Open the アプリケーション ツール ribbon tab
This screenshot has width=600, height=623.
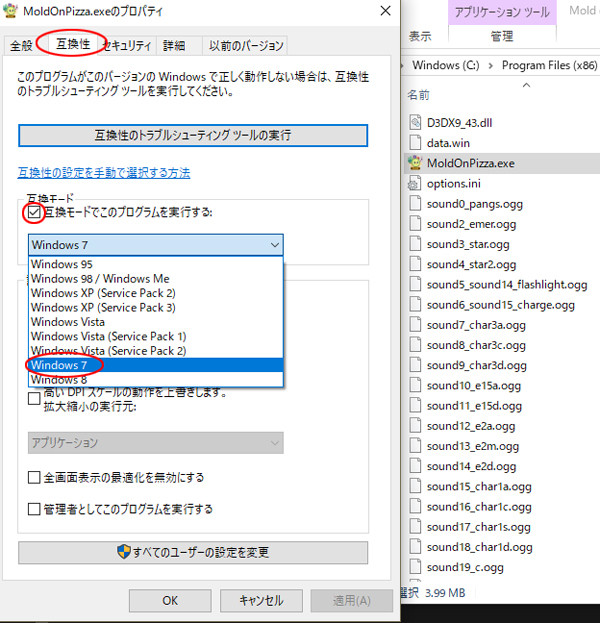pyautogui.click(x=502, y=12)
